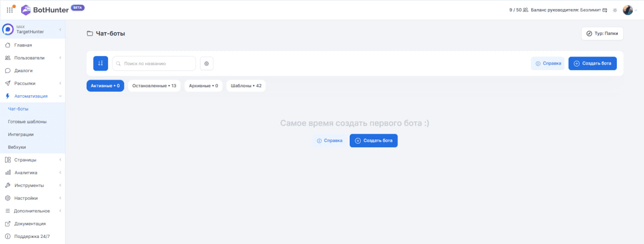
Task: Open the apps grid launcher icon
Action: point(10,10)
